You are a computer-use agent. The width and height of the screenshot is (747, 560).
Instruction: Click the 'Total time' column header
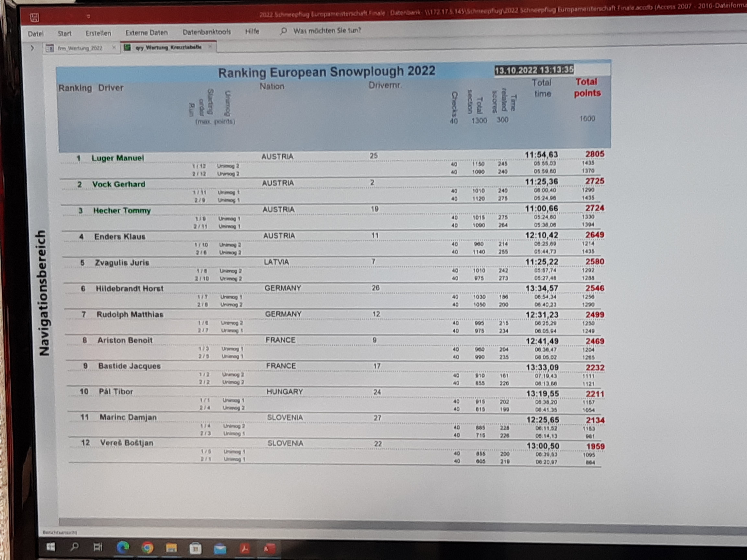point(542,88)
